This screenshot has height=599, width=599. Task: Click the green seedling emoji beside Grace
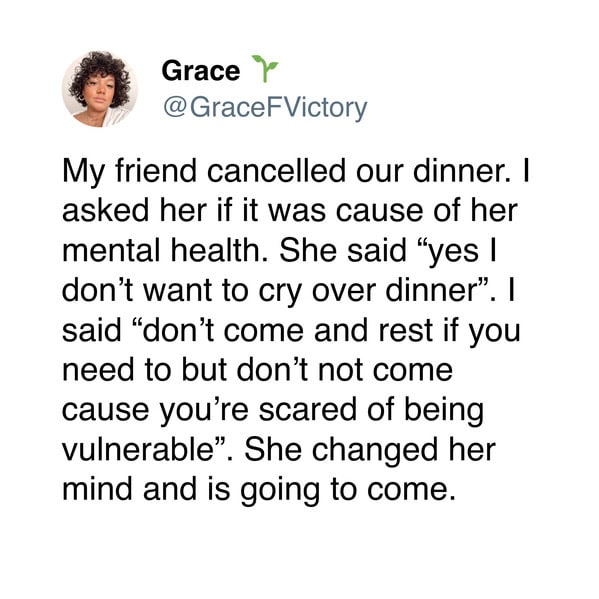tap(265, 69)
